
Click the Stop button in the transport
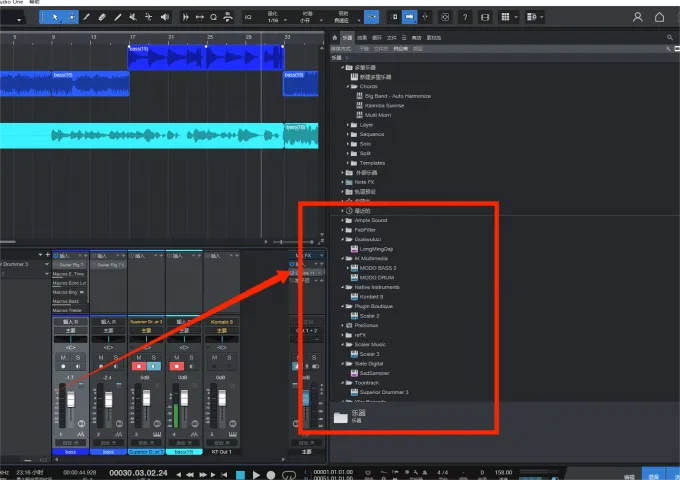240,475
